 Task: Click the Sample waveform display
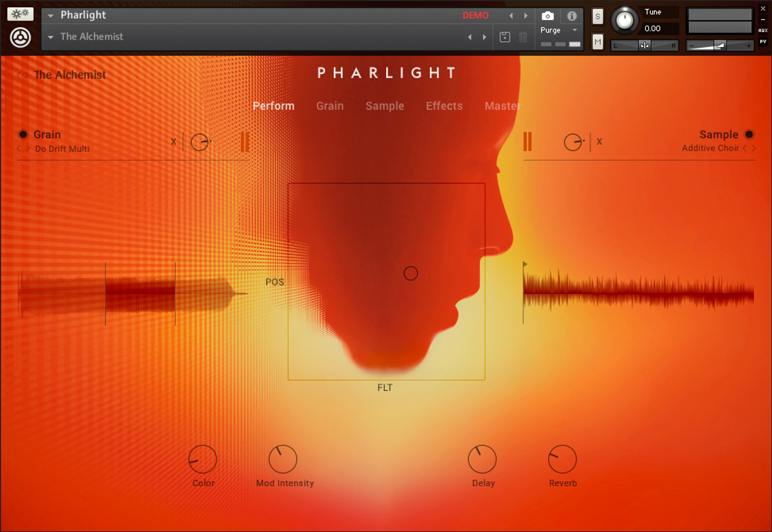638,293
